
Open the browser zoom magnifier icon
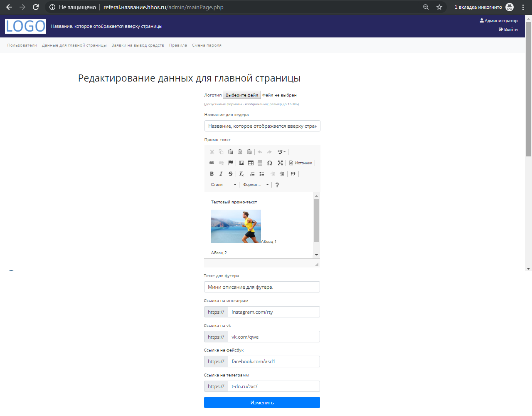click(x=426, y=7)
